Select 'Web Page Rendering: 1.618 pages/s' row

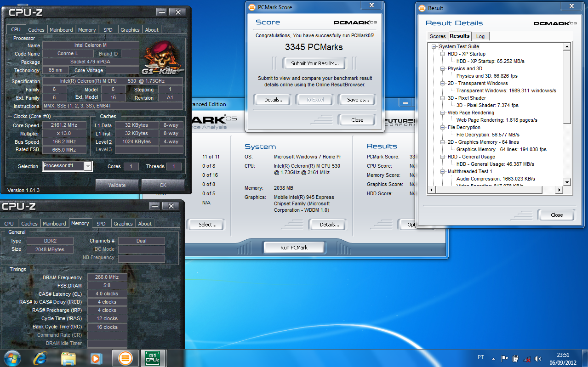click(x=497, y=120)
